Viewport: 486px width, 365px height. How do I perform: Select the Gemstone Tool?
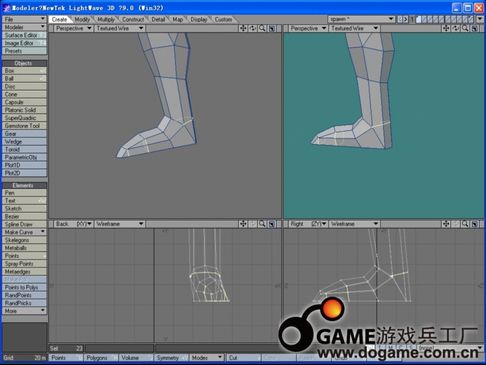point(24,126)
